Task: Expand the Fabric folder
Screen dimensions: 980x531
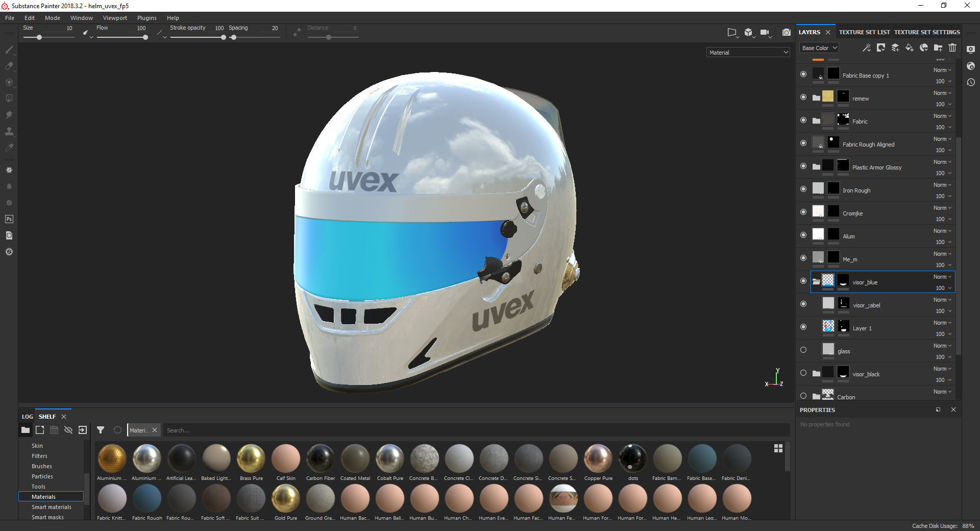Action: 816,121
